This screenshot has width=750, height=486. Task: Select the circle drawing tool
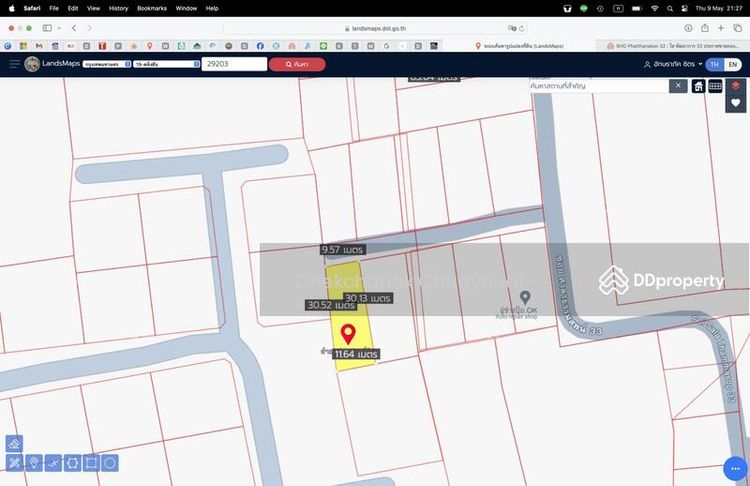coord(110,463)
